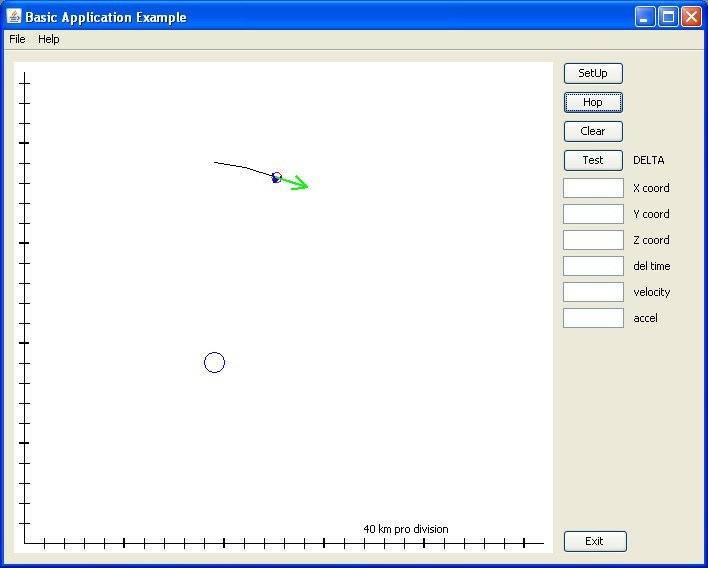Click the Hop button

[x=593, y=102]
